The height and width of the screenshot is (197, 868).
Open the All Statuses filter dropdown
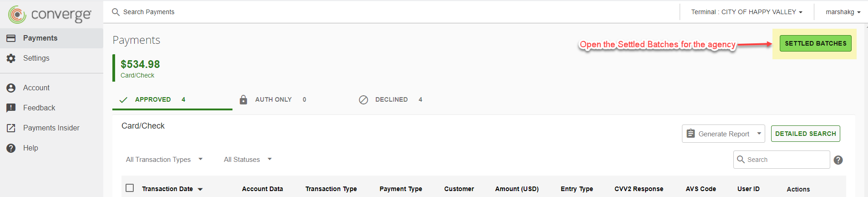[x=247, y=160]
